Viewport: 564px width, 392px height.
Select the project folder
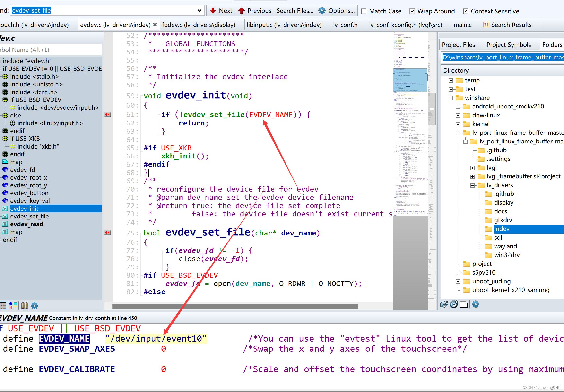click(x=482, y=264)
